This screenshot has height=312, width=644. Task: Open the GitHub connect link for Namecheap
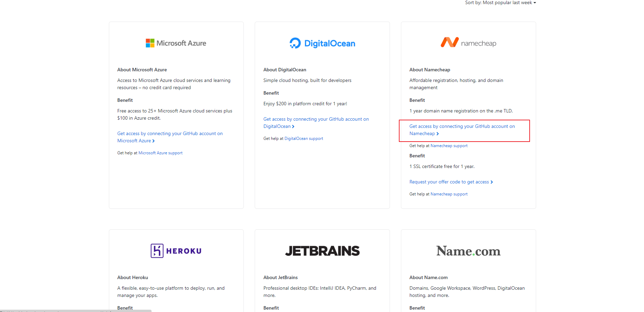[x=462, y=130]
